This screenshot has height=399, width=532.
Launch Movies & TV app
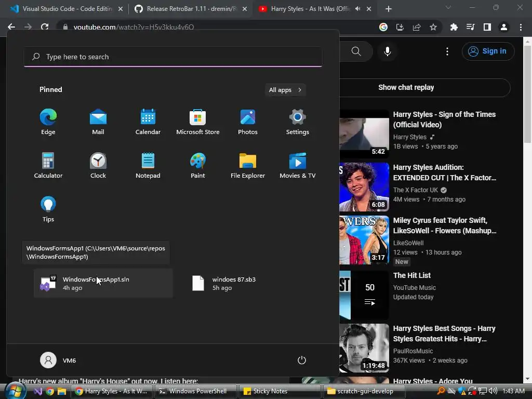298,166
